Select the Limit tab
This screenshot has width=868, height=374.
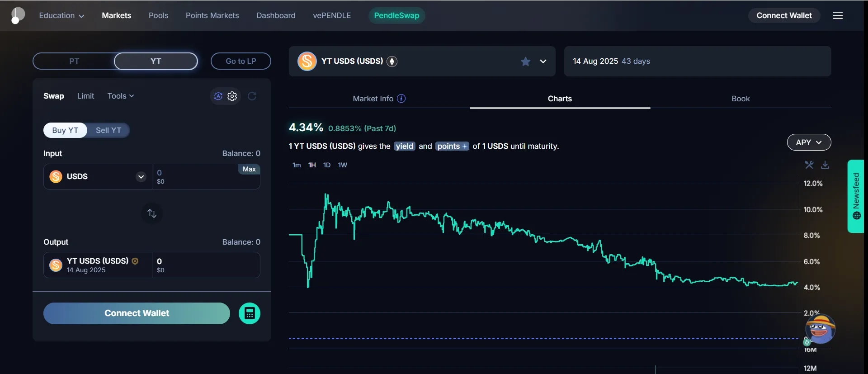[85, 96]
